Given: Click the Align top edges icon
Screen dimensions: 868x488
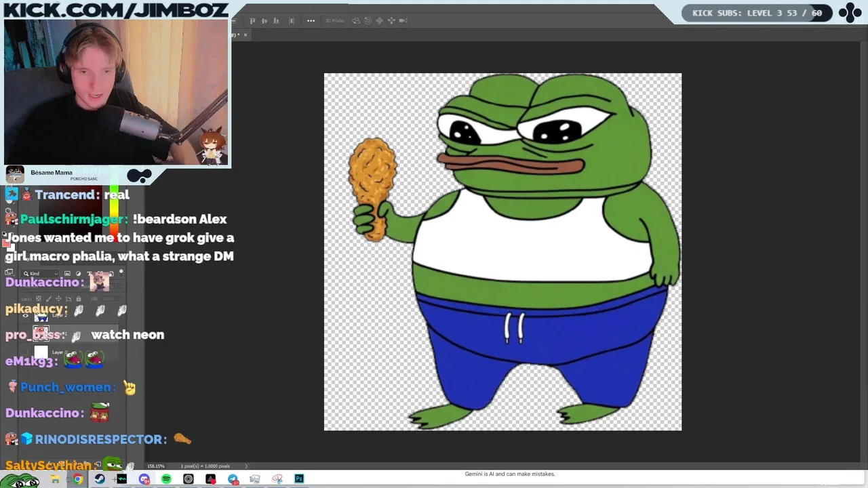Looking at the screenshot, I should click(252, 20).
